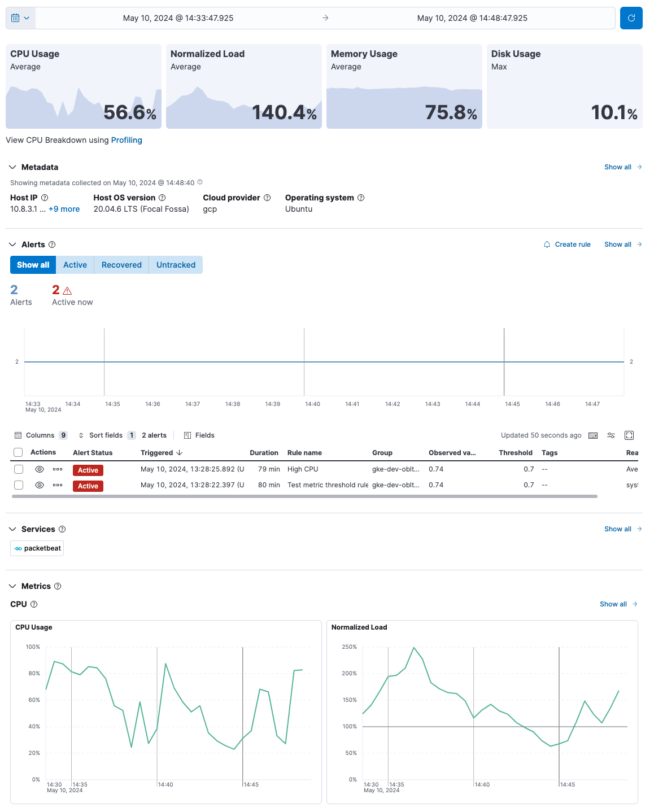Collapse the Services section
The image size is (654, 812).
point(13,529)
